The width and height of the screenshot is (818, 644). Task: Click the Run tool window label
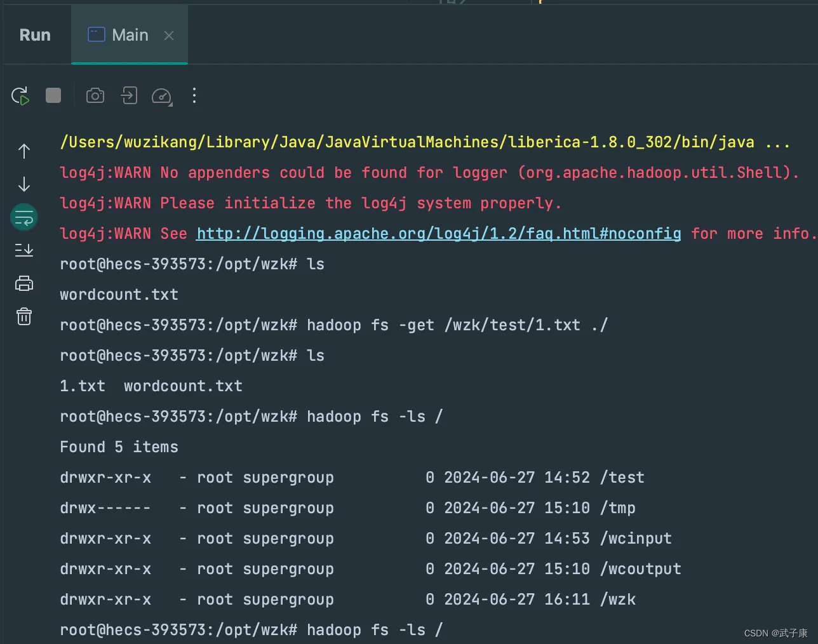(x=35, y=35)
